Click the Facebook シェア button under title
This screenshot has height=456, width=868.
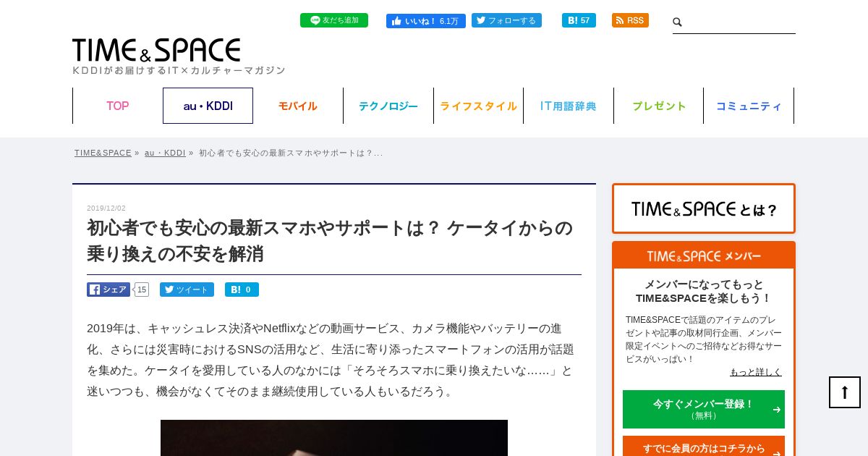(109, 290)
